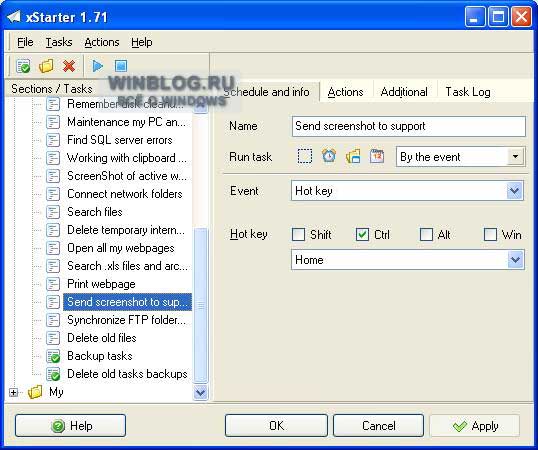Viewport: 538px width, 450px height.
Task: Select the folder-window run mode icon
Action: pyautogui.click(x=353, y=156)
